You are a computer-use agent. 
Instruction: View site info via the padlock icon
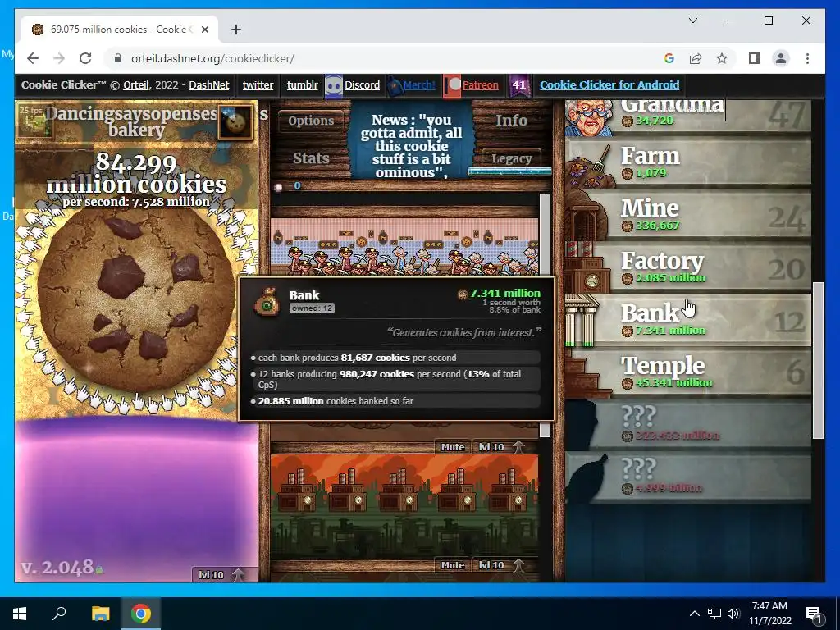pos(118,58)
